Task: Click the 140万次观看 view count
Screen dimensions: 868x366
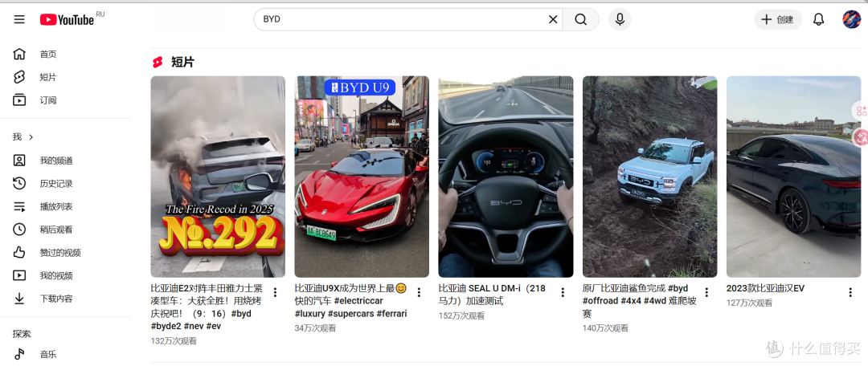Action: coord(605,327)
